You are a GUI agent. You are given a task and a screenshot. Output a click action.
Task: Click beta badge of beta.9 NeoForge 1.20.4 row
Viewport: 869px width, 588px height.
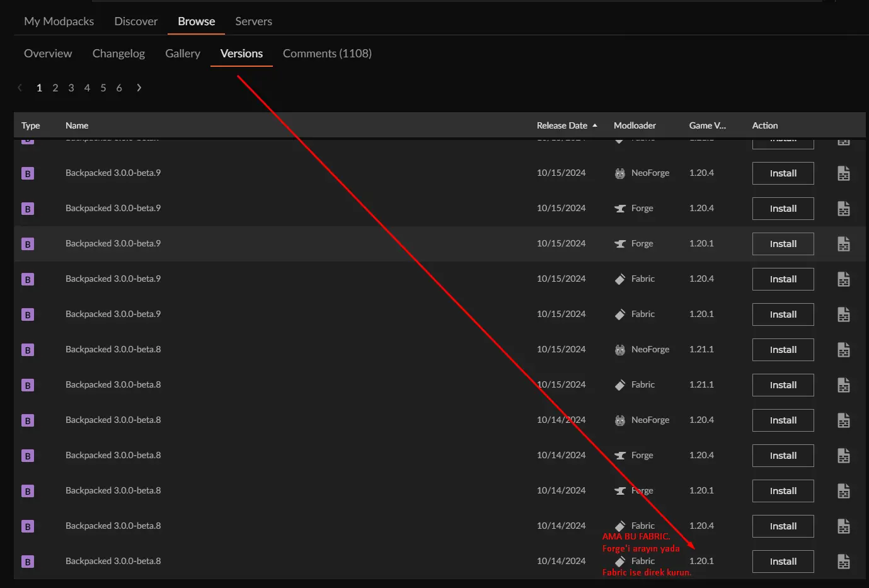tap(28, 173)
